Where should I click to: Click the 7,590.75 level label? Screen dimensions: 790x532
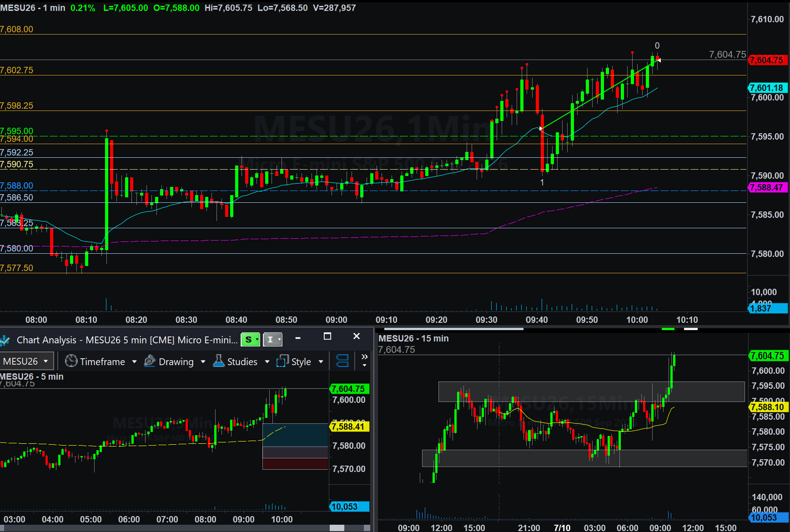point(17,164)
